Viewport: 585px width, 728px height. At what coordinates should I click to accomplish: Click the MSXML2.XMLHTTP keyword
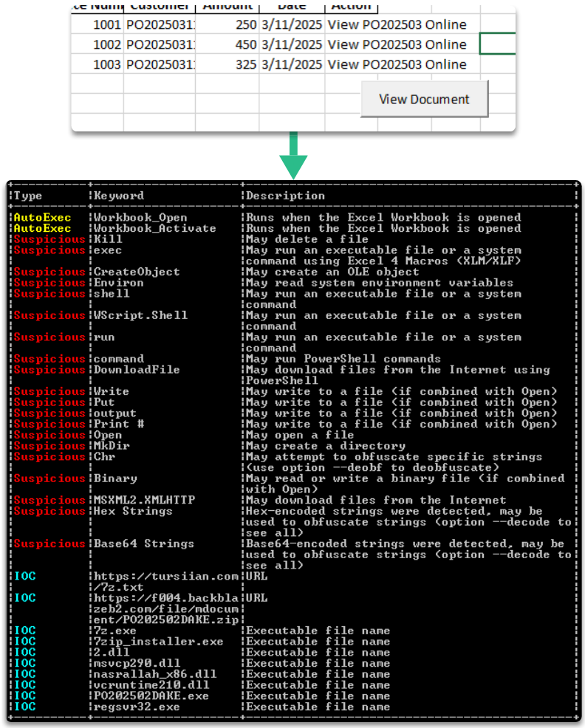[145, 500]
